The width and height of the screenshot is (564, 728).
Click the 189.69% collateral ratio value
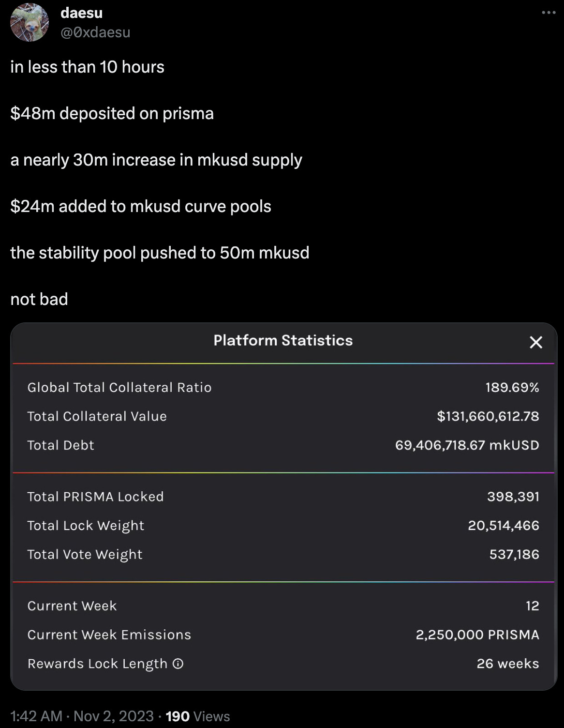click(512, 387)
